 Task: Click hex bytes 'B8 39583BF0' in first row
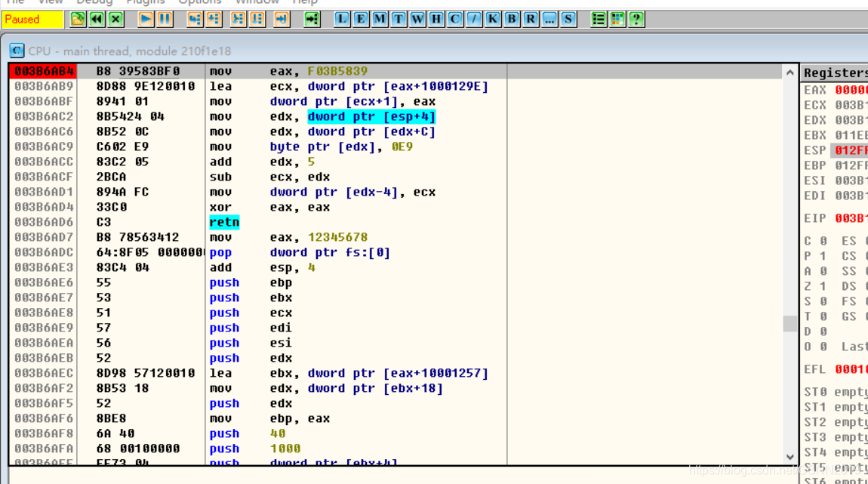click(x=138, y=71)
